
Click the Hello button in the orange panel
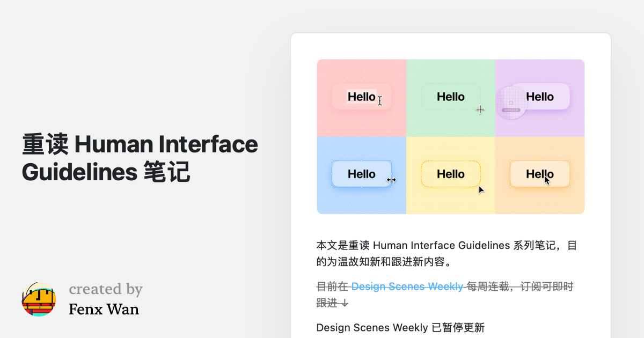point(539,174)
